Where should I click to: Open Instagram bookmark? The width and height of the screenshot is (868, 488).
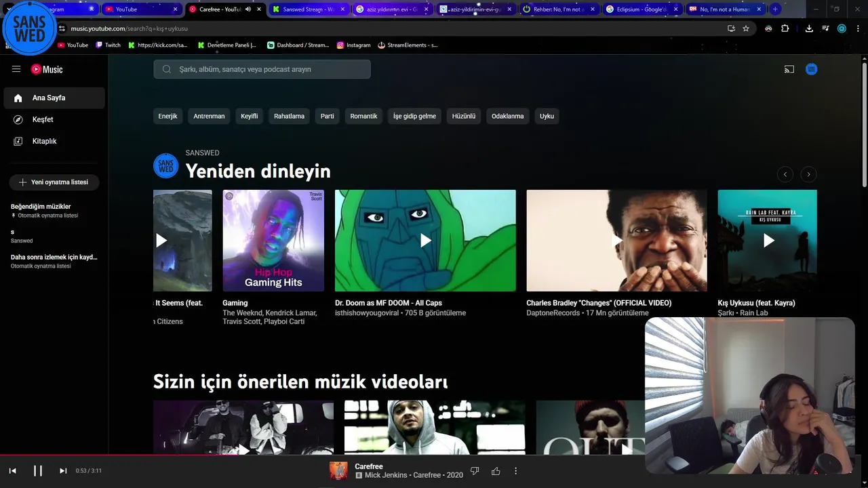tap(354, 45)
